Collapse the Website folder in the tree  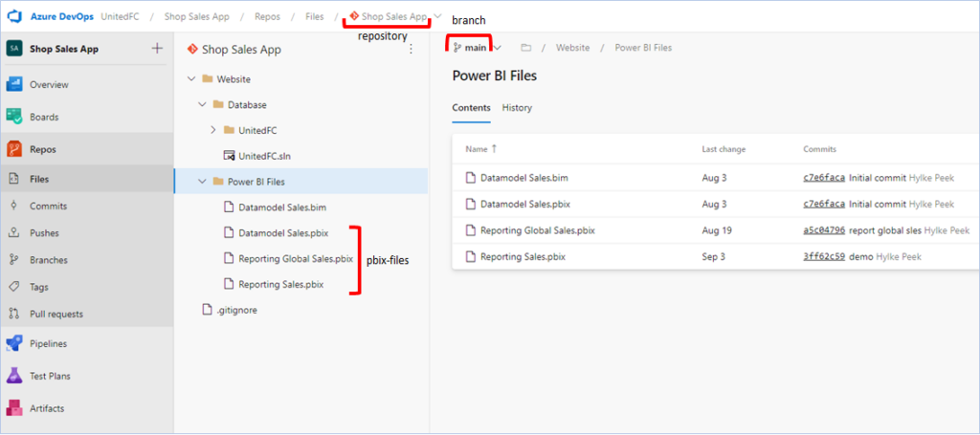coord(190,79)
